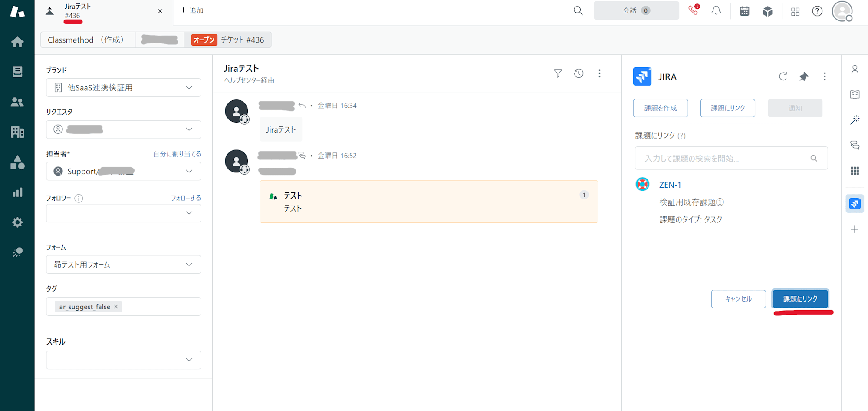868x411 pixels.
Task: Select the Classmethod (作成) breadcrumb tab
Action: 88,40
